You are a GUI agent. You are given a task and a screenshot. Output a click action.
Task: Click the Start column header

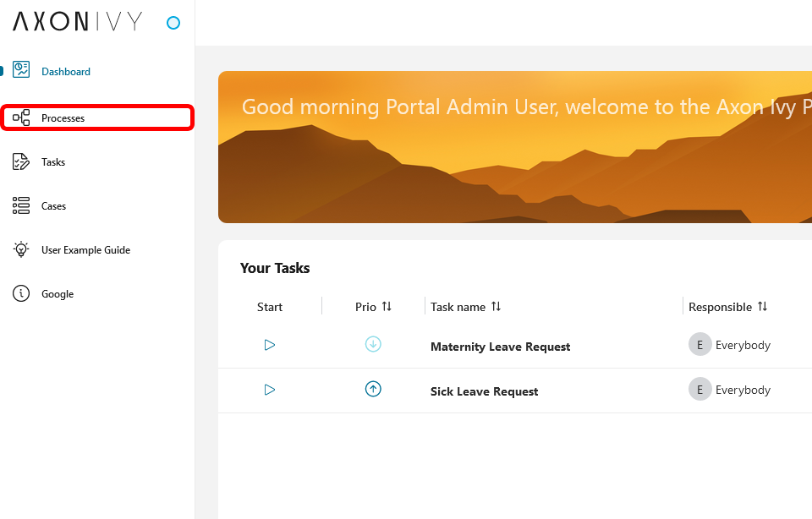(270, 307)
